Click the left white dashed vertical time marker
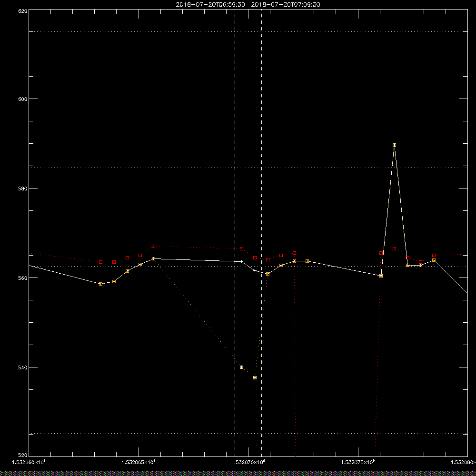 (235, 233)
